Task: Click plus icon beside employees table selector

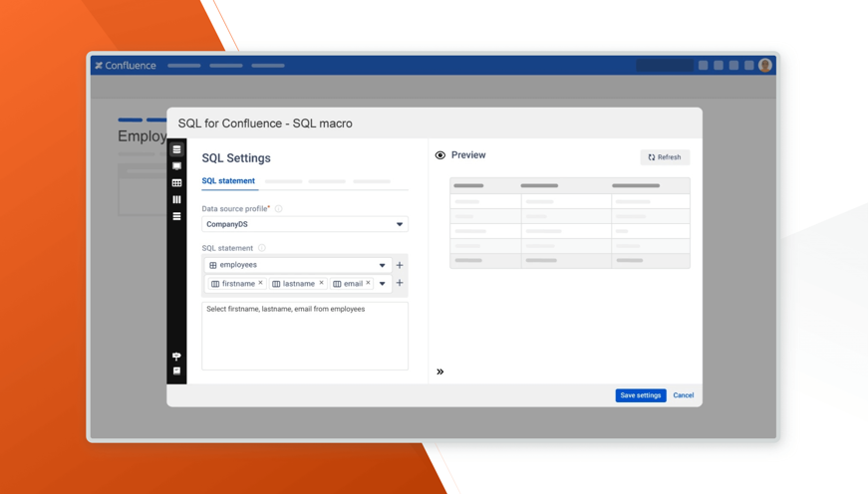Action: click(x=400, y=265)
